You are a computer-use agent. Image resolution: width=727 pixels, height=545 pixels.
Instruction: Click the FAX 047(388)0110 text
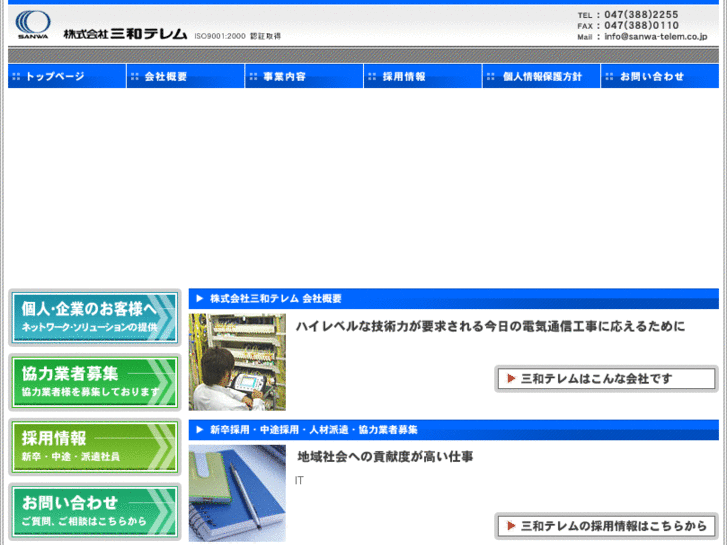[x=628, y=26]
